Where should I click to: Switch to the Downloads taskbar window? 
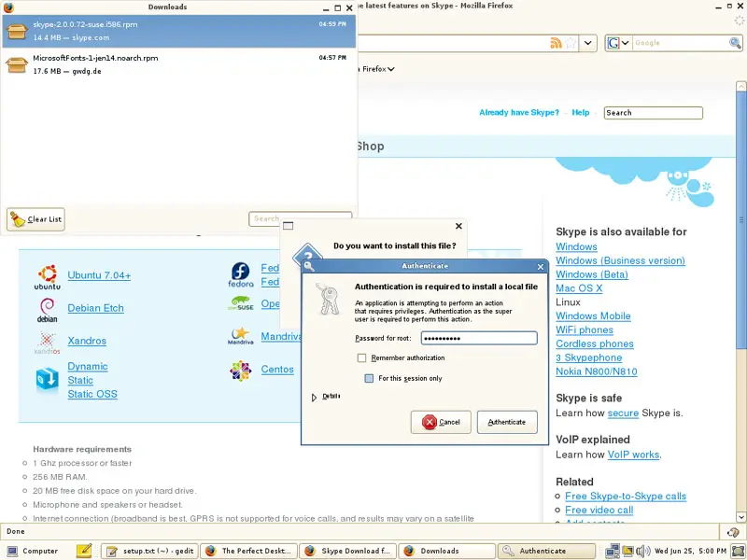(447, 551)
